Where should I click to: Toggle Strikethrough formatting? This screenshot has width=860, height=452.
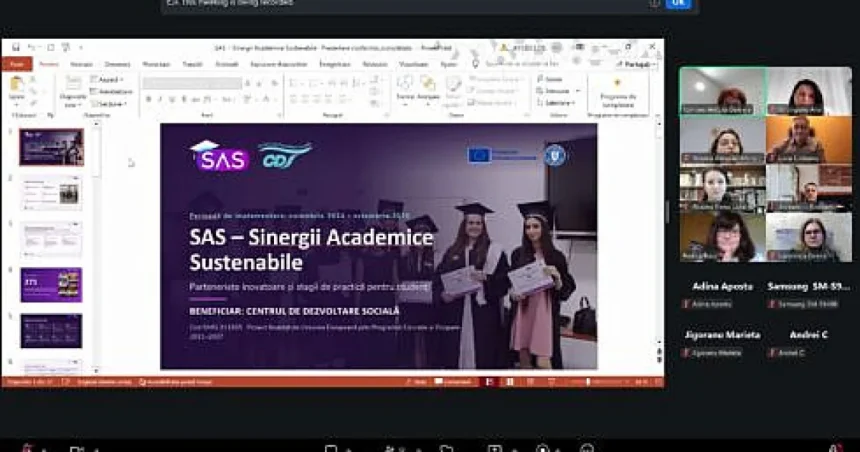tap(195, 99)
